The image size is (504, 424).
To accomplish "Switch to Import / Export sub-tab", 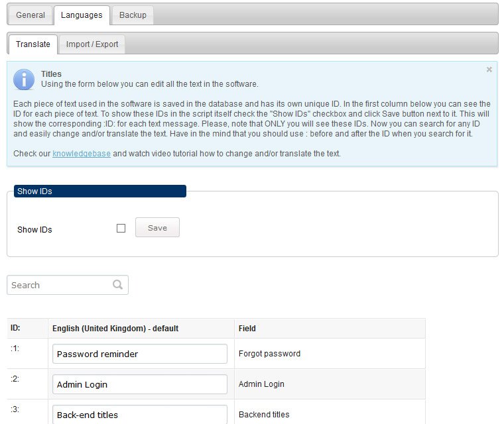I will (92, 44).
